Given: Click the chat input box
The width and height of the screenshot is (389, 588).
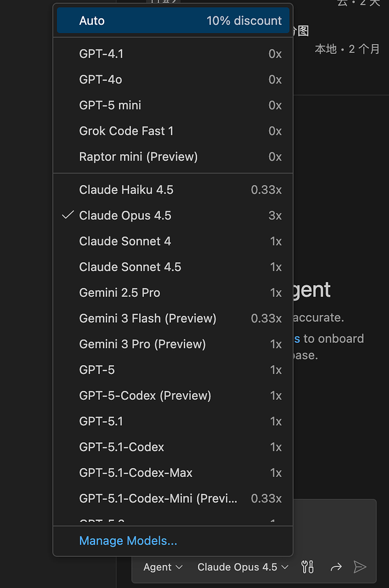Looking at the screenshot, I should pyautogui.click(x=335, y=529).
